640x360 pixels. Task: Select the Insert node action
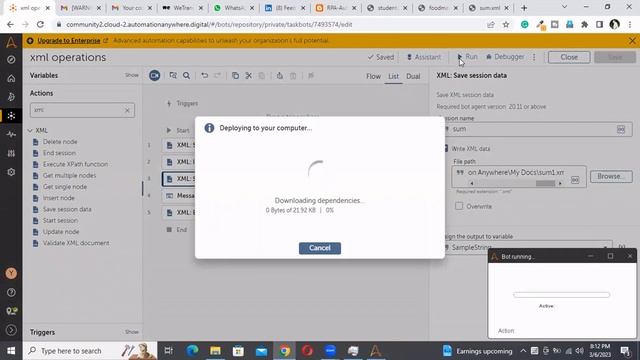click(x=59, y=198)
